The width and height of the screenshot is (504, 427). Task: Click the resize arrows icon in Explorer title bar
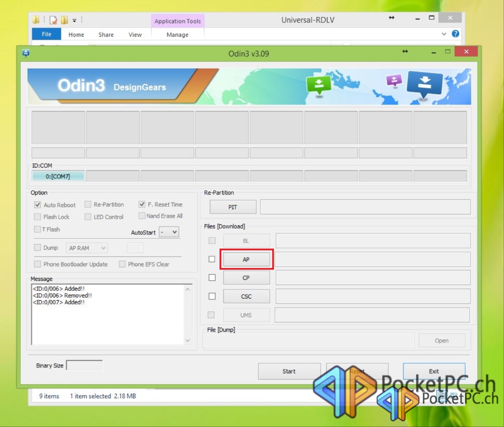coord(392,17)
